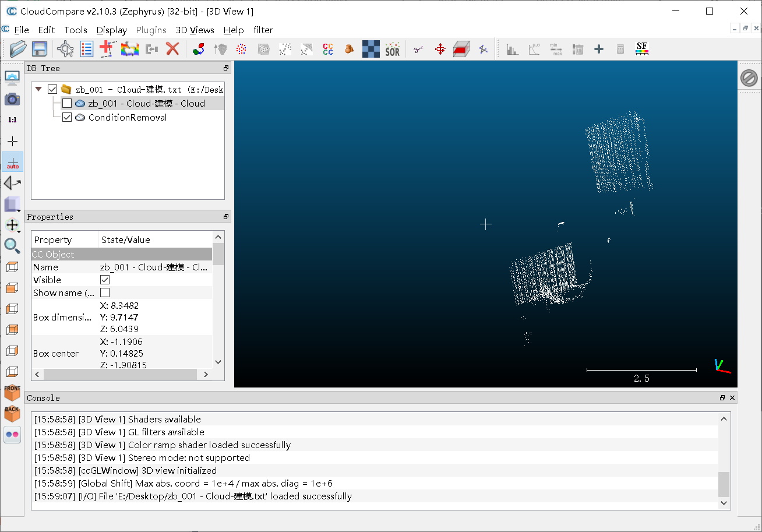This screenshot has width=762, height=532.
Task: Activate the point picking tool icon
Action: coord(65,49)
